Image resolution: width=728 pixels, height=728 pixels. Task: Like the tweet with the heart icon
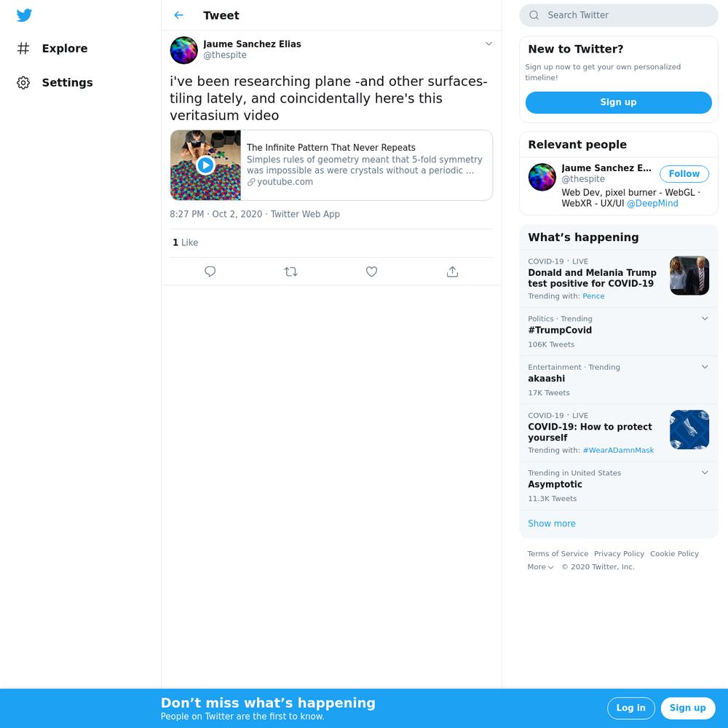(x=371, y=272)
